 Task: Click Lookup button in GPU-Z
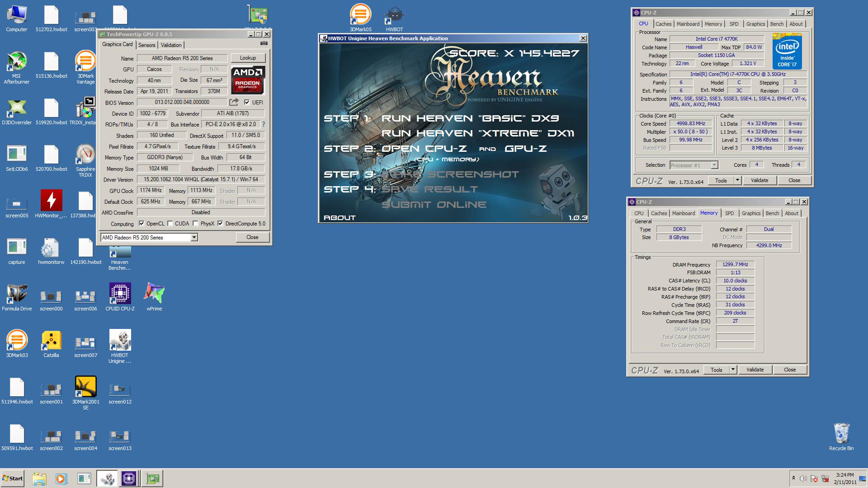(248, 58)
